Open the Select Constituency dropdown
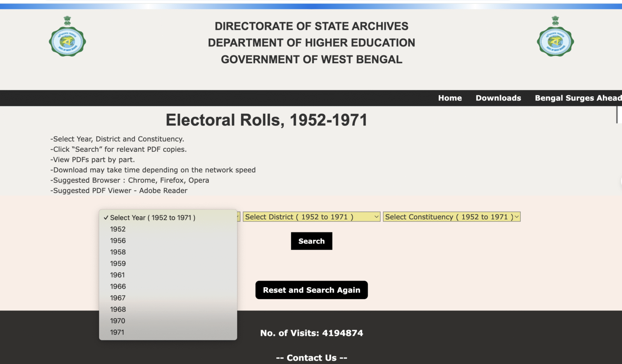 [x=452, y=217]
